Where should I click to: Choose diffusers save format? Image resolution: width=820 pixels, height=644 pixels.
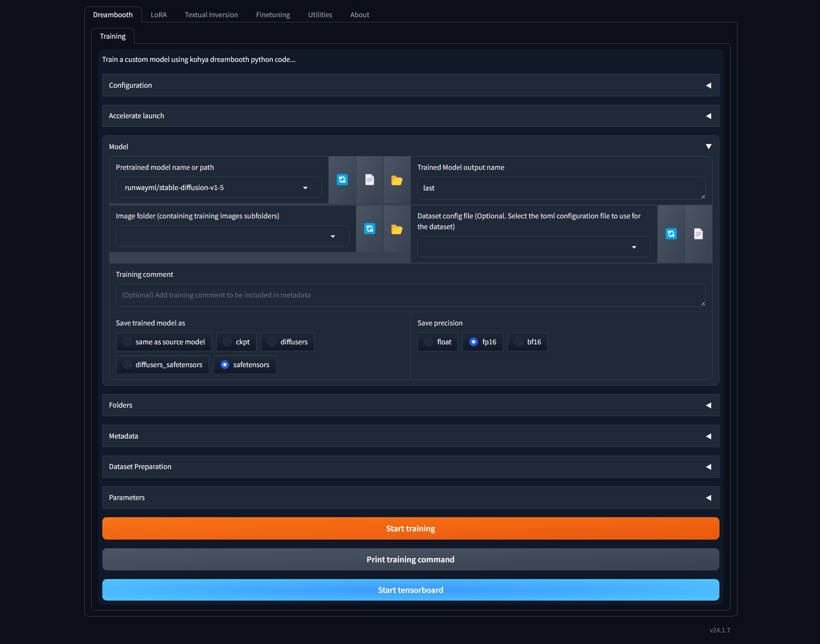tap(288, 342)
